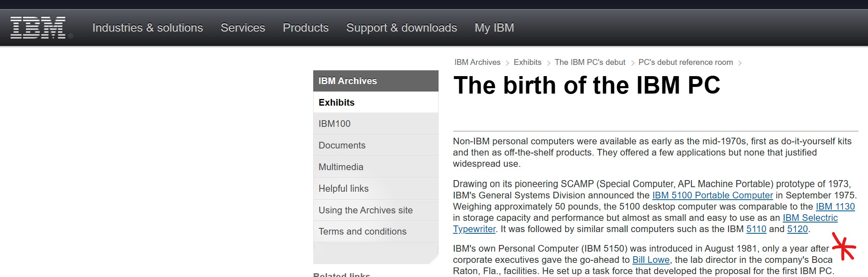Viewport: 868px width, 277px height.
Task: Open The IBM PC's debut breadcrumb
Action: 590,62
